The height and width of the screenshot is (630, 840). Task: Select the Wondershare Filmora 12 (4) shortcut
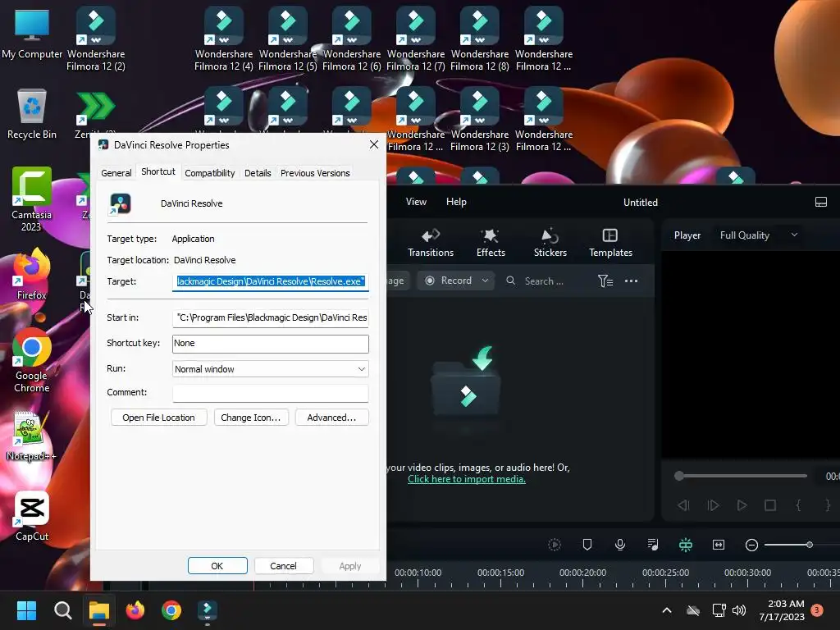click(224, 39)
